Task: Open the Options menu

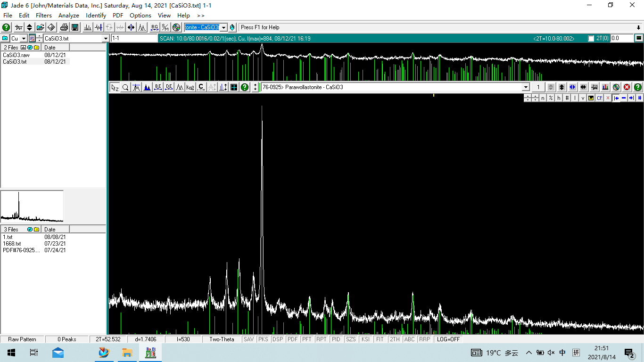Action: coord(140,16)
